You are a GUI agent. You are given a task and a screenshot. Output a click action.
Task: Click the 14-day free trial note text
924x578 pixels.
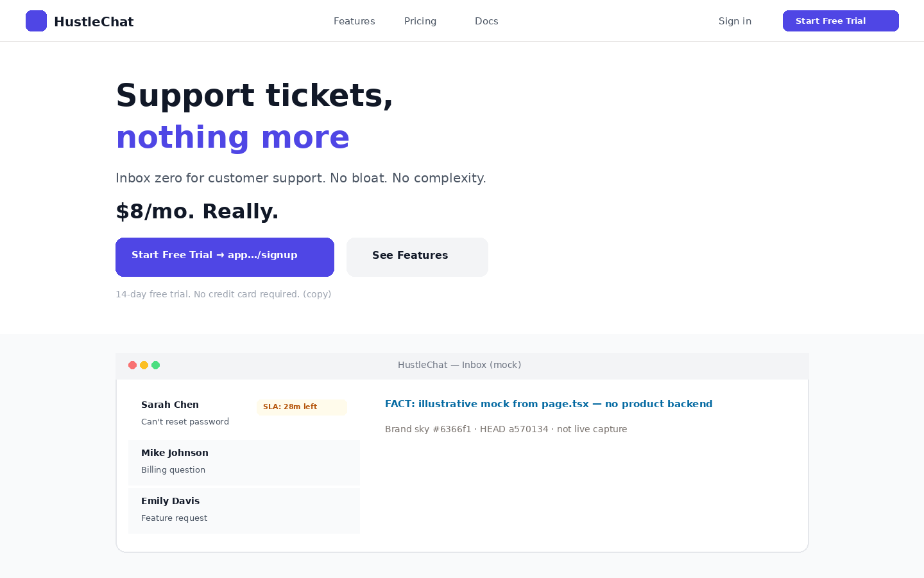(x=223, y=294)
